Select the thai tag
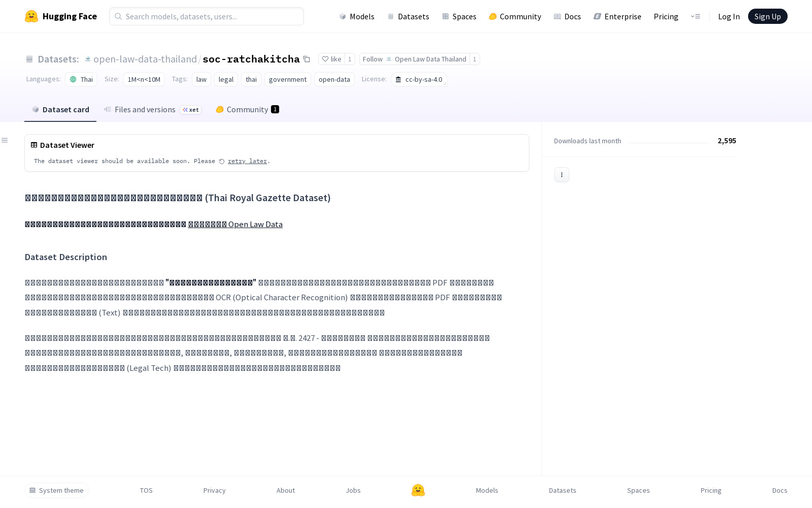Image resolution: width=812 pixels, height=508 pixels. (251, 79)
